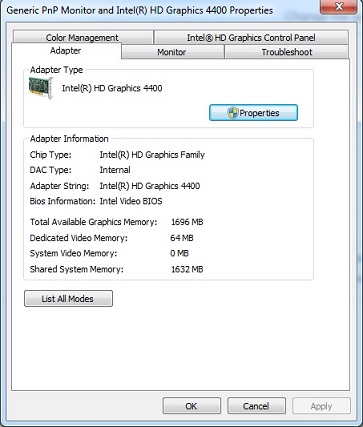
Task: Click the List All Modes button
Action: tap(68, 299)
